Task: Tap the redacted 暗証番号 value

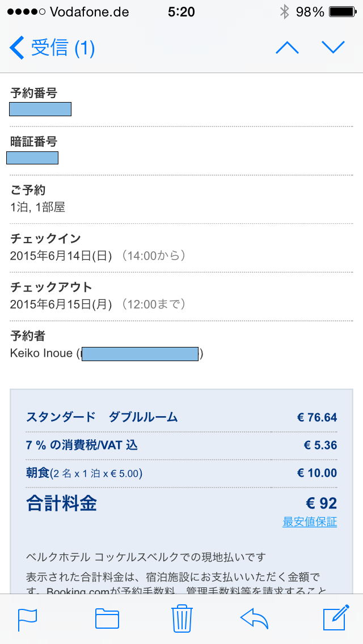Action: tap(32, 158)
